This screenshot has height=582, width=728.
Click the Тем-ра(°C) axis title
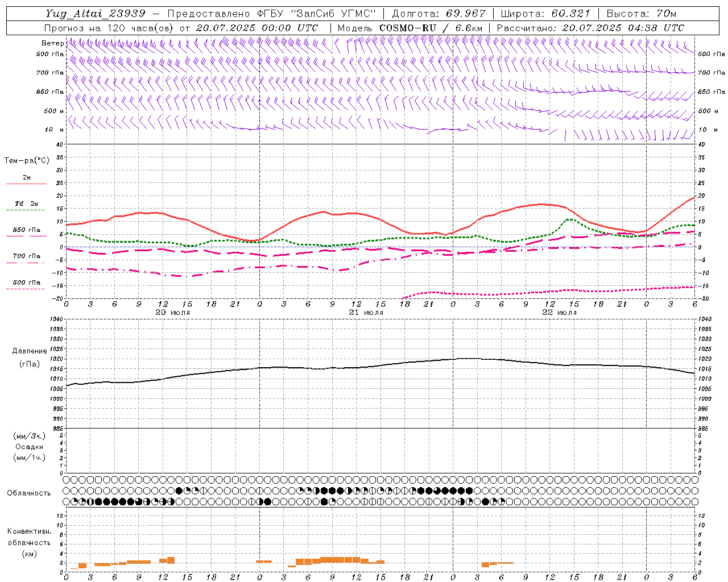pyautogui.click(x=27, y=160)
